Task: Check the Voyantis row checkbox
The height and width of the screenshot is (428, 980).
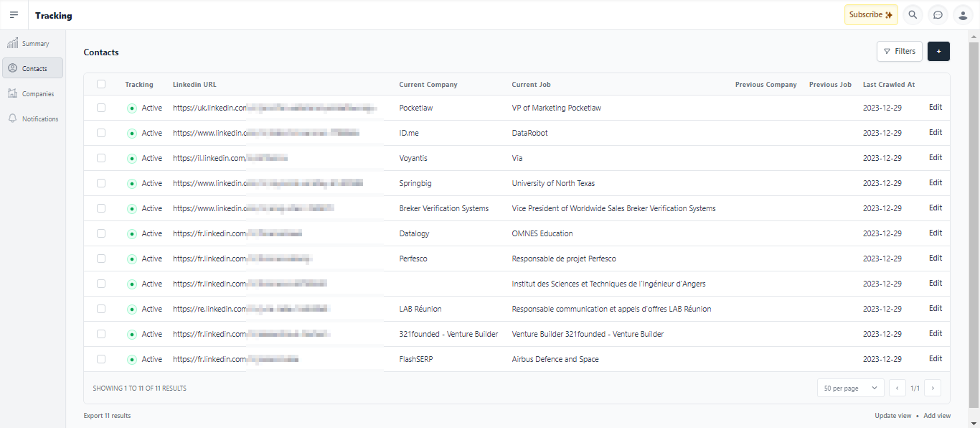Action: [x=101, y=158]
